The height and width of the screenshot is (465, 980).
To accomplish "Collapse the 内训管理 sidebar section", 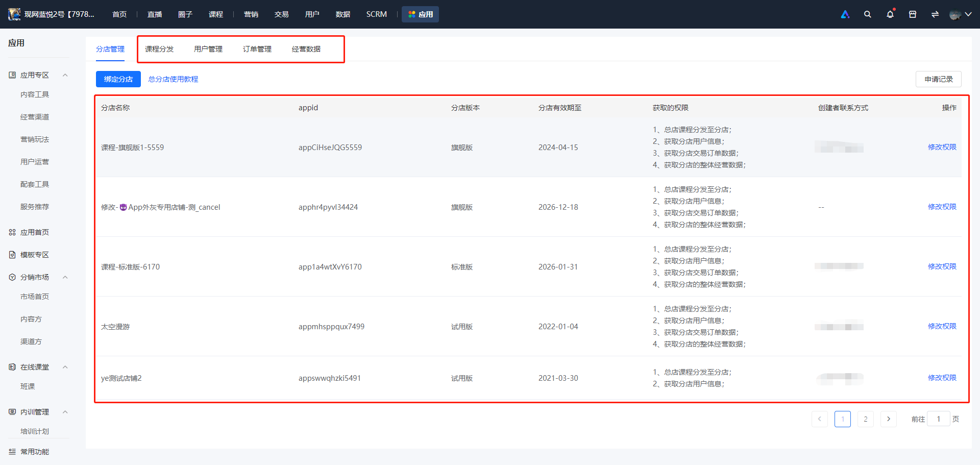I will (65, 412).
